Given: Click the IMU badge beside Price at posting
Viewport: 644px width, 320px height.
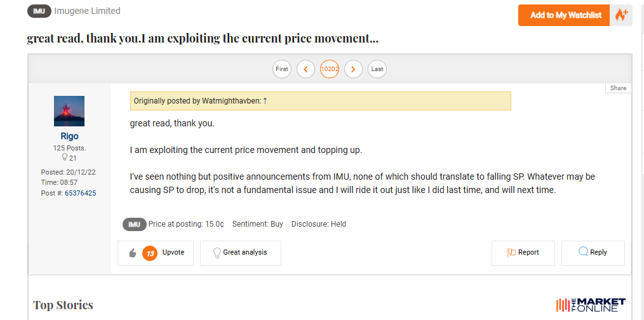Looking at the screenshot, I should [134, 224].
